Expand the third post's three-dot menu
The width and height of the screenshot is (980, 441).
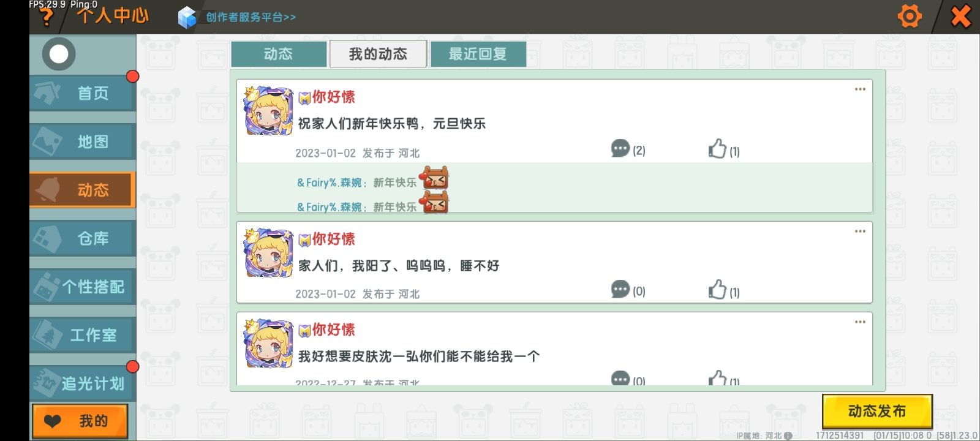[x=860, y=322]
